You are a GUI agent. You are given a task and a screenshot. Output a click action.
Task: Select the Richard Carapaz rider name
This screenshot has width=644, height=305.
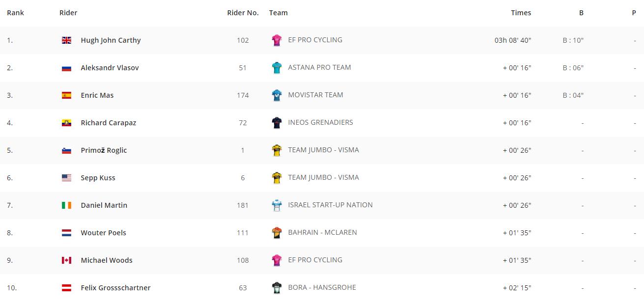(108, 123)
